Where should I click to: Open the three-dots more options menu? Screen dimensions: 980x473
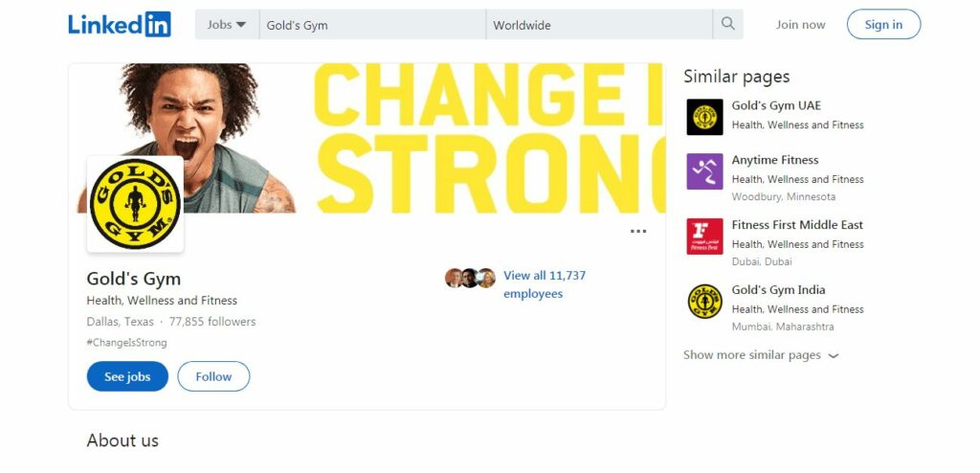tap(638, 232)
